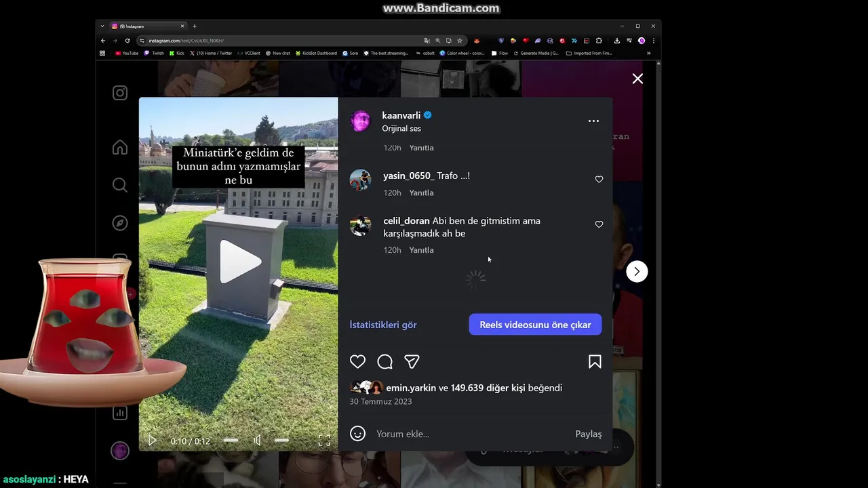Open kaanvarli's profile picture
Image resolution: width=868 pixels, height=488 pixels.
click(361, 121)
